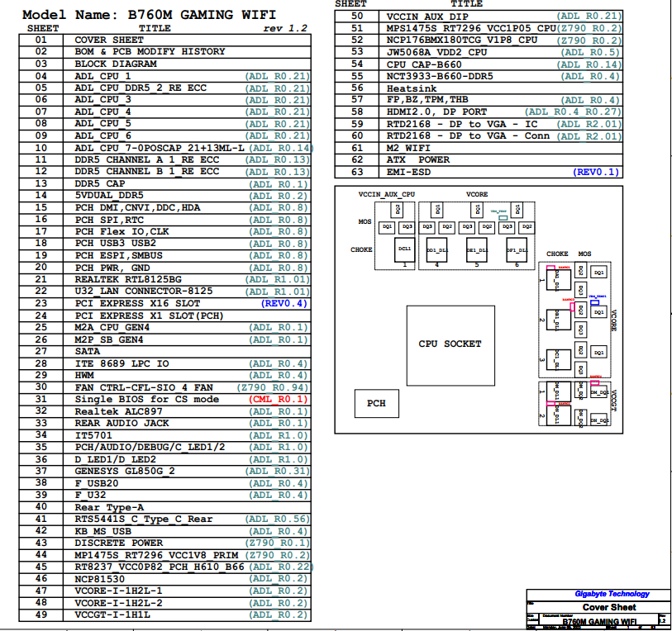Click the "VCCGT-I-1H1L" sheet title
Screen dimensions: 672x631
point(112,614)
